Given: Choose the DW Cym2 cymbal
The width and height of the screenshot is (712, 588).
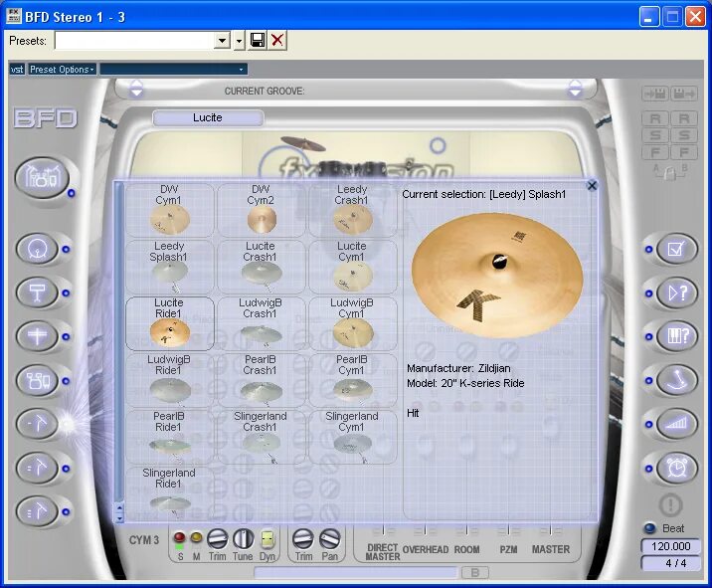Looking at the screenshot, I should click(261, 210).
